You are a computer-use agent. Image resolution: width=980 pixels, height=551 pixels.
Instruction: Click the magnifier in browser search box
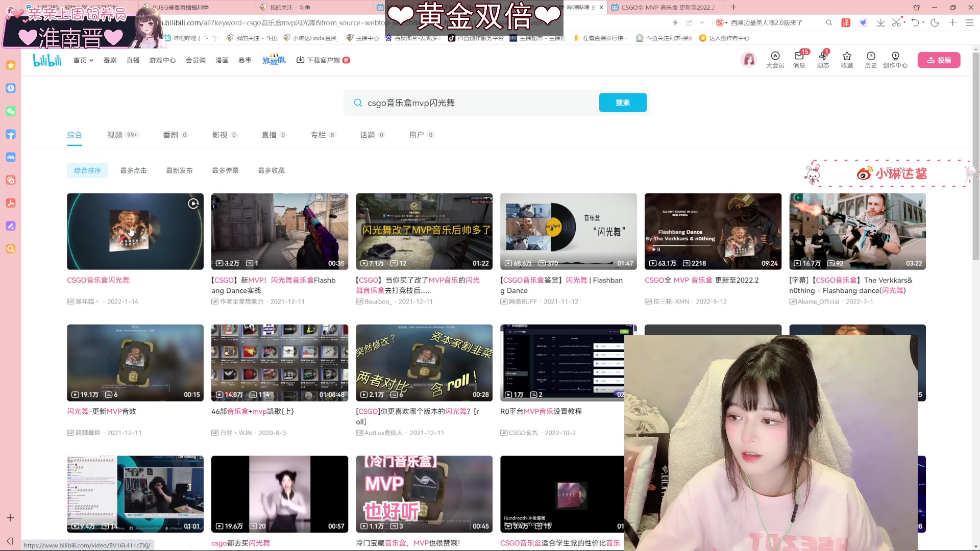click(x=829, y=22)
